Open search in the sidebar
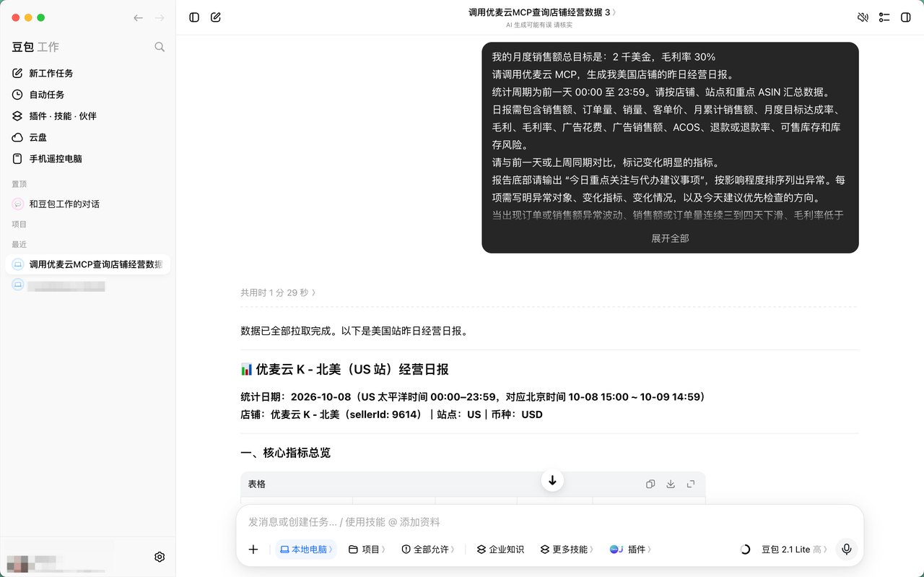924x577 pixels. point(160,47)
